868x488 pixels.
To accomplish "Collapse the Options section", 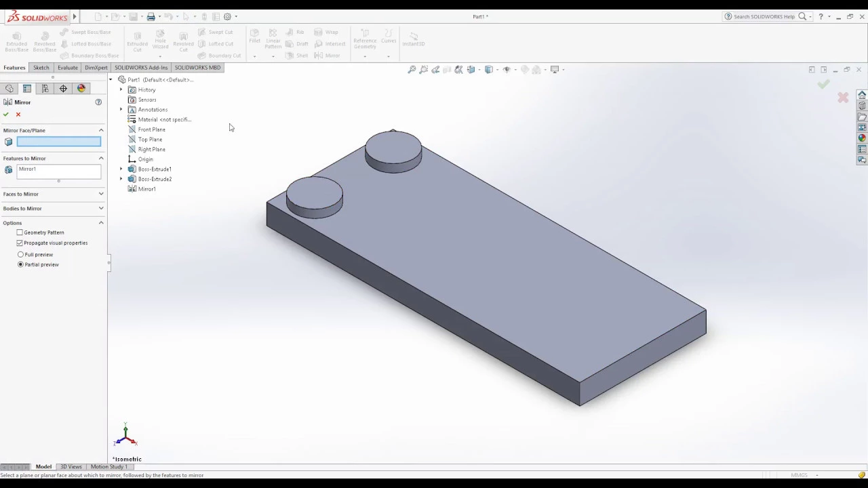I will pos(101,223).
